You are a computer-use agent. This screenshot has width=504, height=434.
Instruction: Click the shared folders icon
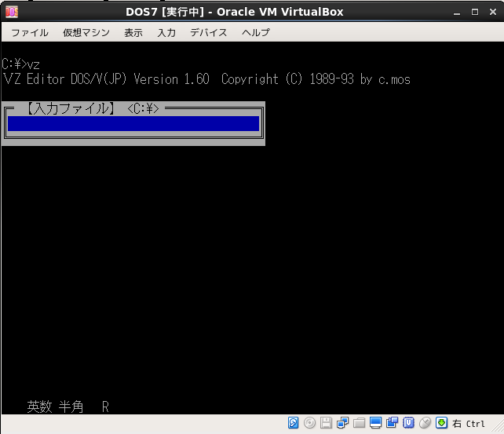pos(359,423)
